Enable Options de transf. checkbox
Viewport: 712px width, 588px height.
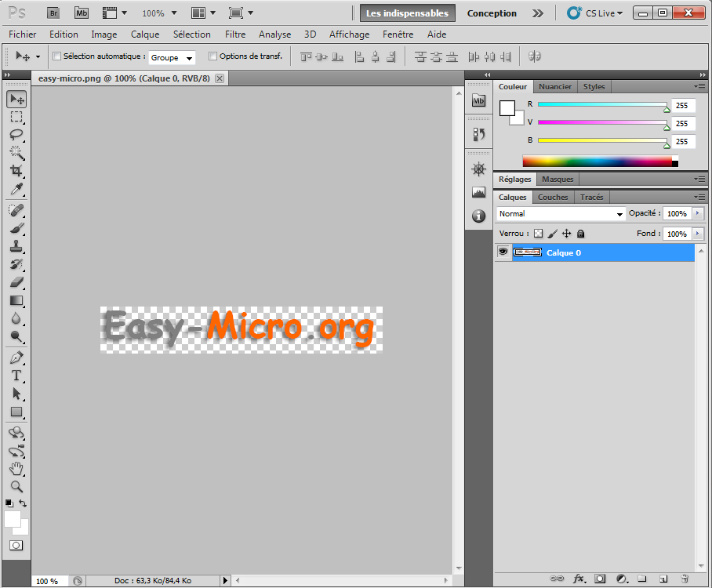[x=213, y=56]
